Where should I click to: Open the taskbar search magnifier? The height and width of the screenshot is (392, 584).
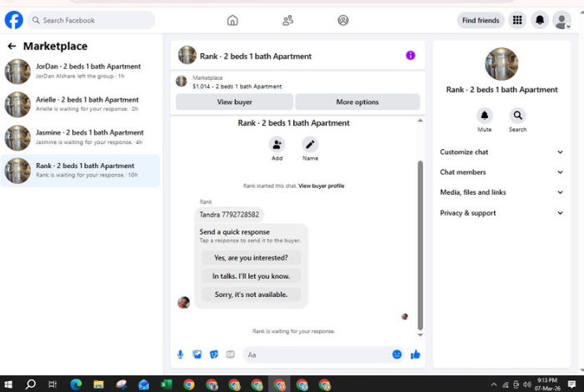30,385
